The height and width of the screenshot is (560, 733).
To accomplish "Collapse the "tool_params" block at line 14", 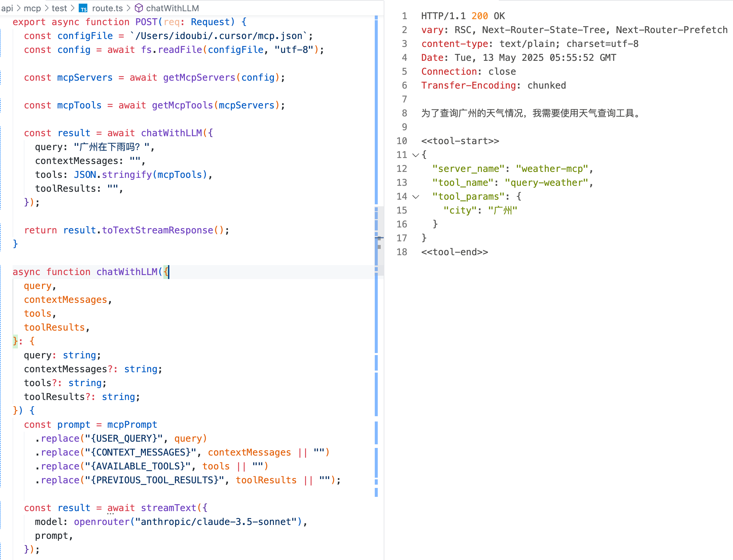I will pyautogui.click(x=415, y=197).
